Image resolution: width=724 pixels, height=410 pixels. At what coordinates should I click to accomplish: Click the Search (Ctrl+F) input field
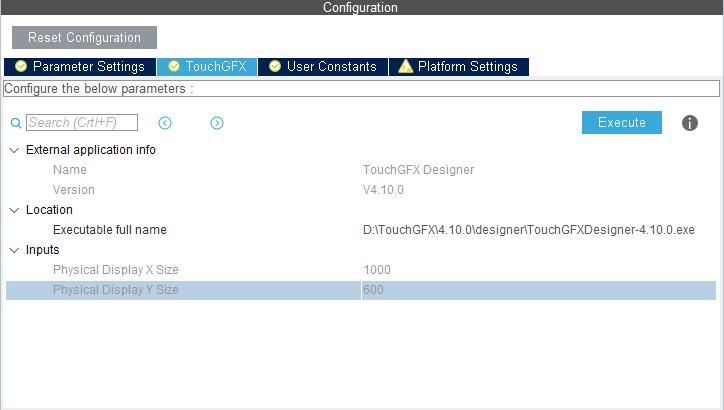point(82,122)
